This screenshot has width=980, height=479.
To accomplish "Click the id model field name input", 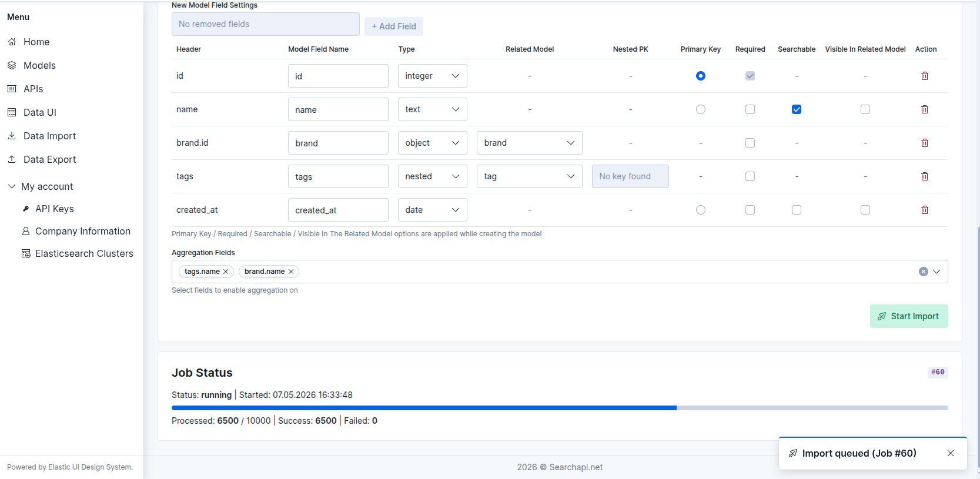I will click(338, 76).
